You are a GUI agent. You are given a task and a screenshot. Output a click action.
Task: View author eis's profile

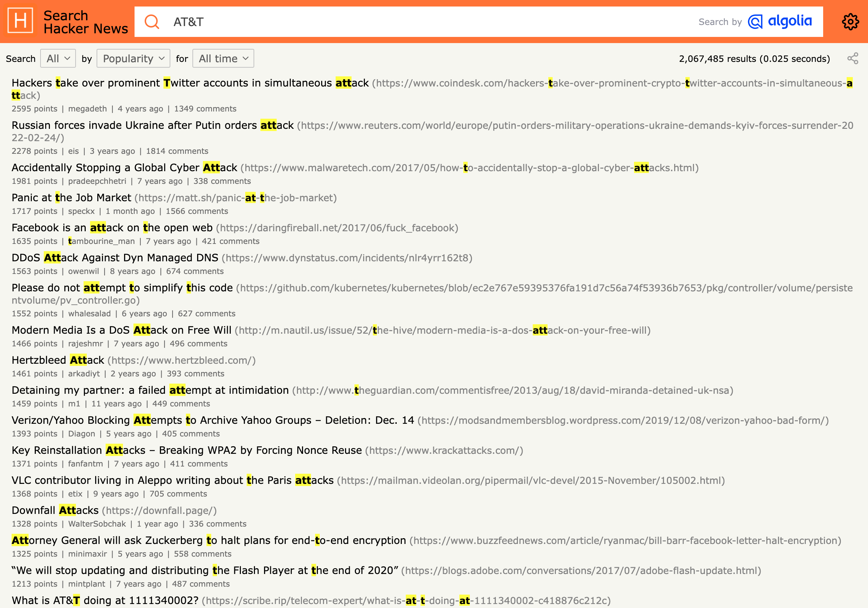click(73, 151)
